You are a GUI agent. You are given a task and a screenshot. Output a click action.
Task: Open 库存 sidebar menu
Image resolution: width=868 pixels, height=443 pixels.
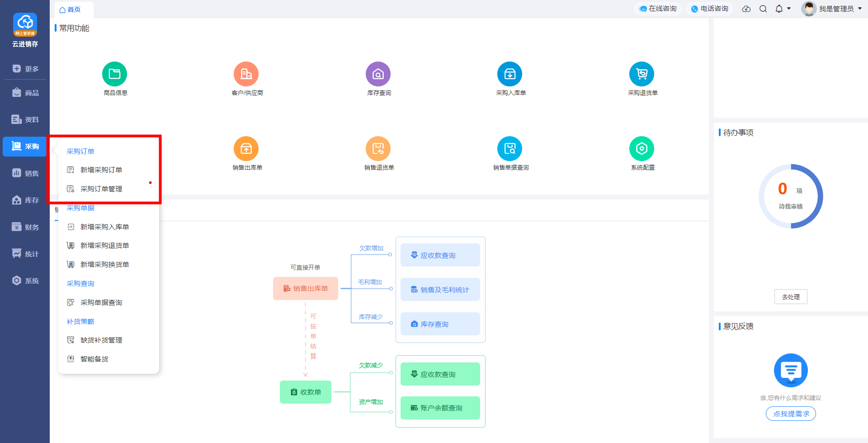(25, 200)
